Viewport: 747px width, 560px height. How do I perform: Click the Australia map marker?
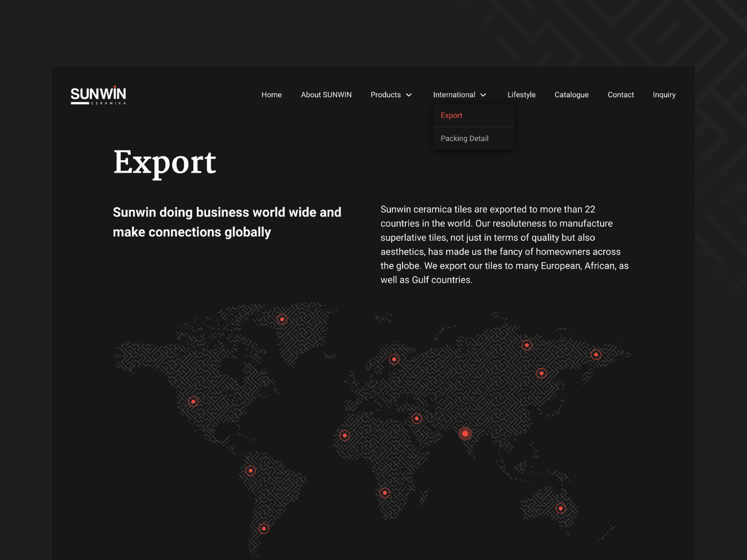click(x=561, y=508)
